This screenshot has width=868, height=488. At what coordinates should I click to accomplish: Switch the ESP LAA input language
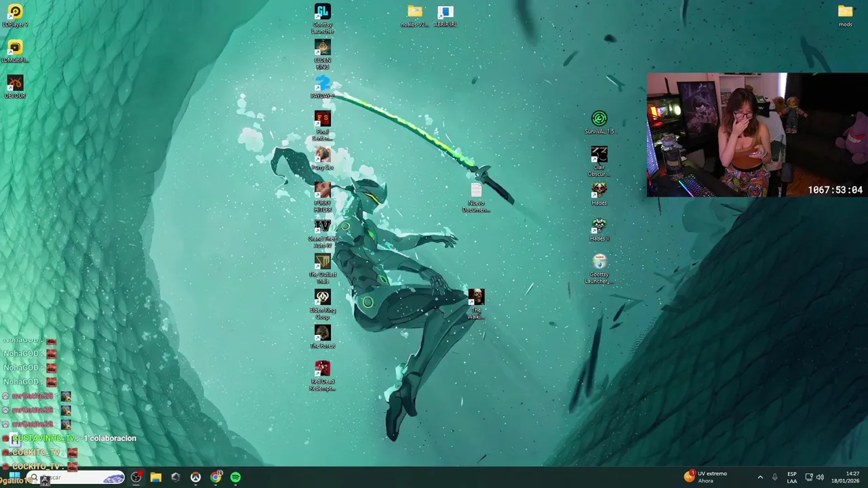(x=792, y=477)
